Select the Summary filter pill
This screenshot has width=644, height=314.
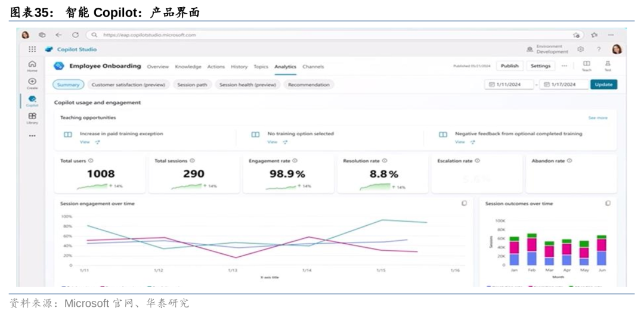coord(68,85)
